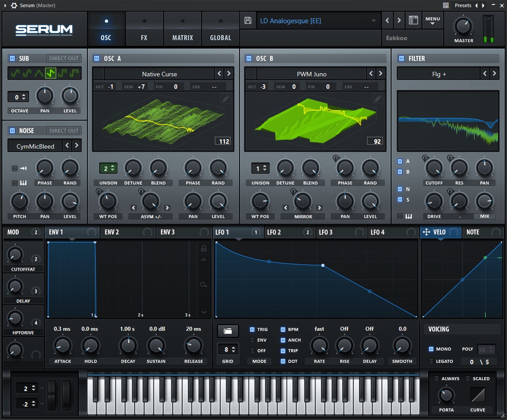
Task: Open the MENU dropdown
Action: tap(432, 21)
